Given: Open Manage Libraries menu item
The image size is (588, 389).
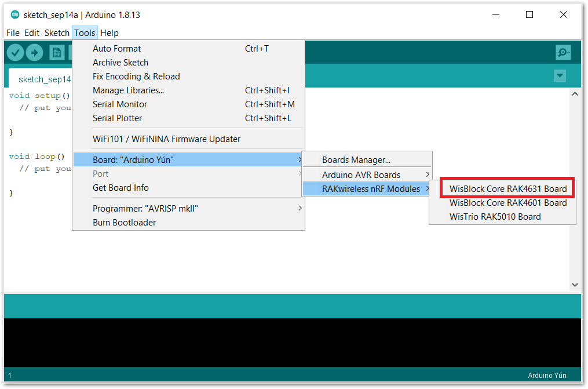Looking at the screenshot, I should click(188, 90).
